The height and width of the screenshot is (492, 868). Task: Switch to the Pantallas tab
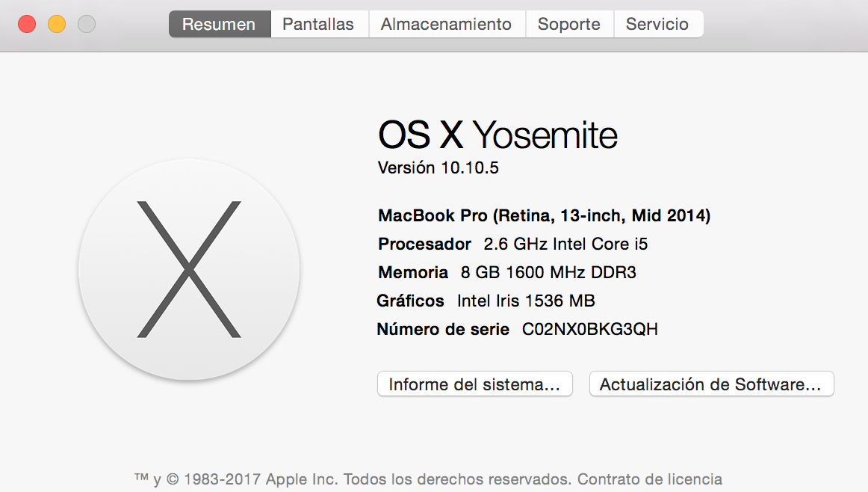320,25
